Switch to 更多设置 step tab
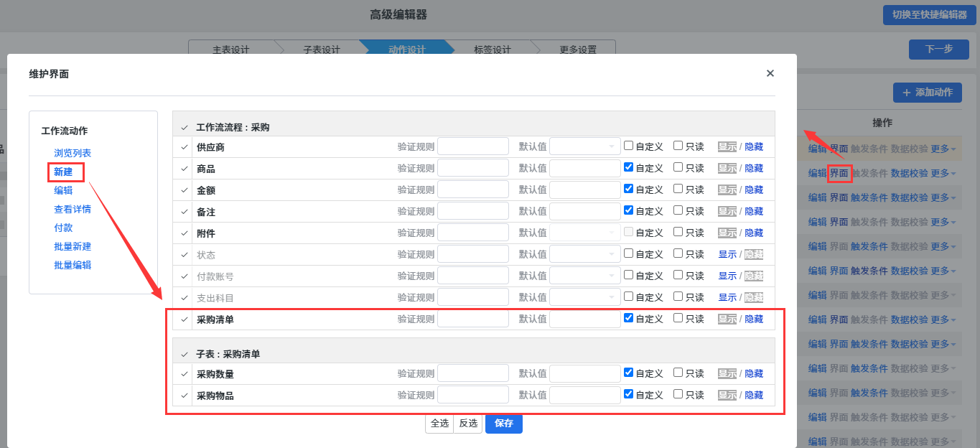 [x=578, y=50]
